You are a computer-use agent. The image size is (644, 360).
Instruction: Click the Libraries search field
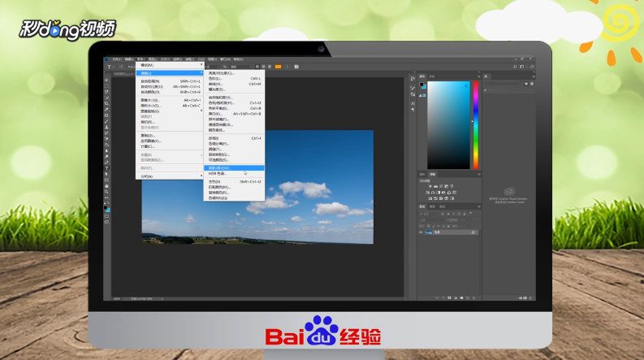509,90
